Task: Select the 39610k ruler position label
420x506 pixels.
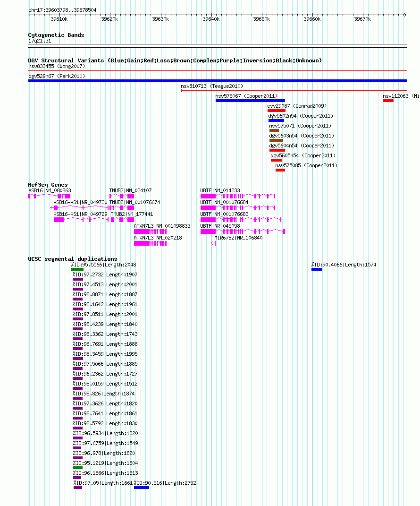Action: tap(59, 19)
